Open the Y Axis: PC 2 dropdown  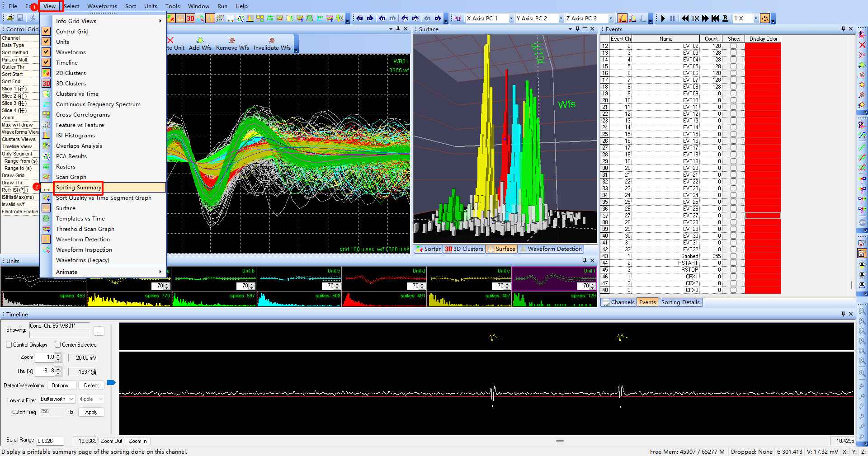click(561, 19)
